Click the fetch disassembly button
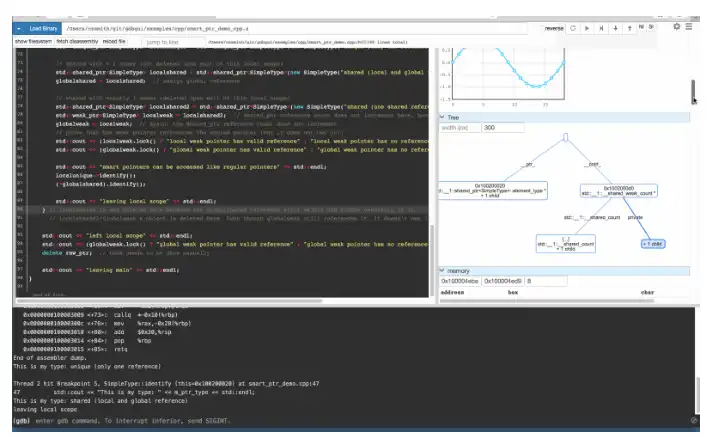The image size is (708, 437). tap(77, 42)
